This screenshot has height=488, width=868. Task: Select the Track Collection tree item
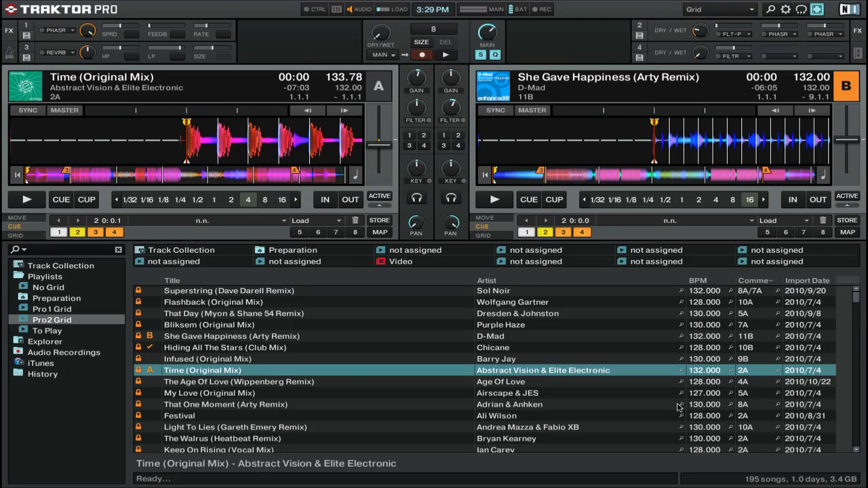(x=60, y=266)
